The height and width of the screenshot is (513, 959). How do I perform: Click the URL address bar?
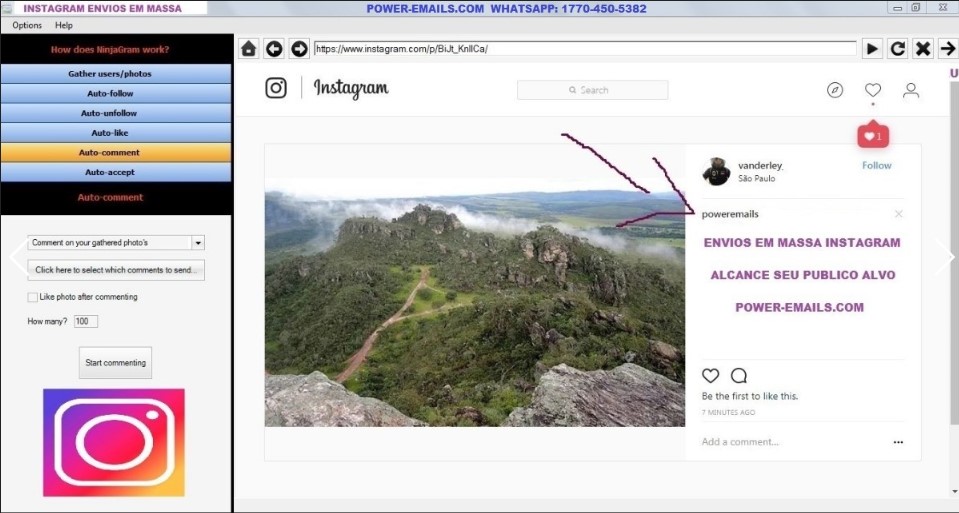[x=585, y=48]
